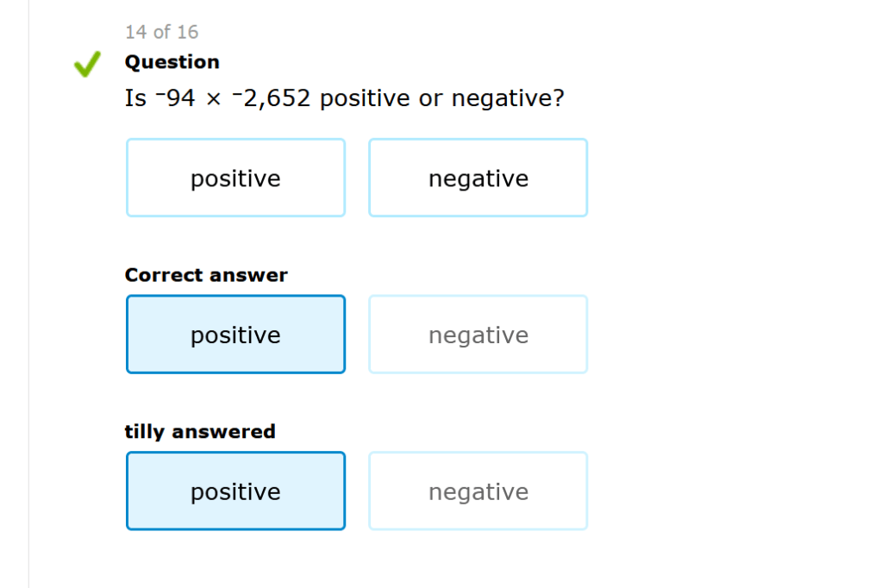
Task: Click the bold "Question" heading
Action: pos(172,62)
